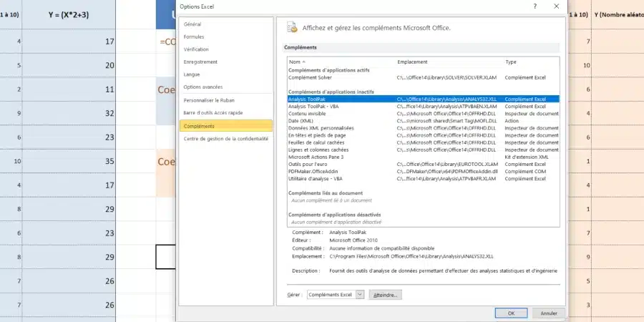Sort add-ins by Nom column
The width and height of the screenshot is (644, 322).
click(x=341, y=62)
